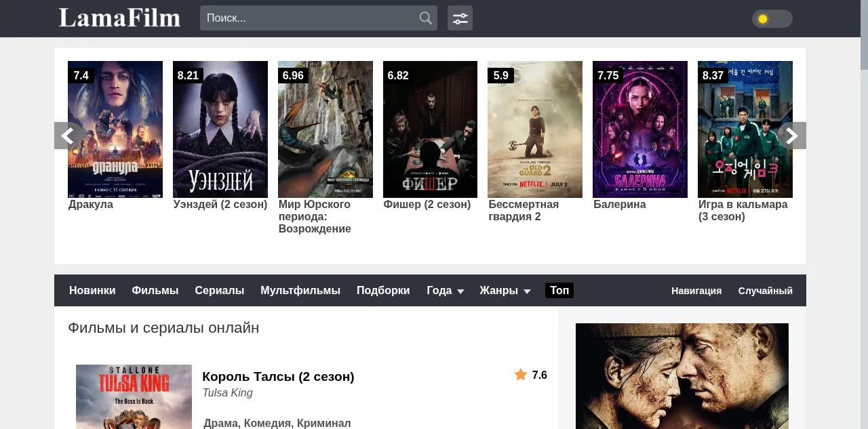Click the 8.37 rating badge on Игра в кальмара
The image size is (868, 429).
pyautogui.click(x=713, y=75)
